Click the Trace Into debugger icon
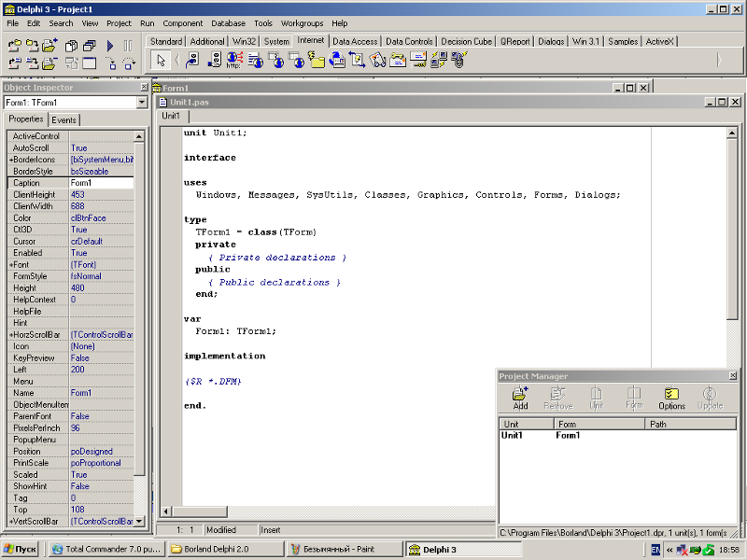This screenshot has height=560, width=747. coord(110,63)
